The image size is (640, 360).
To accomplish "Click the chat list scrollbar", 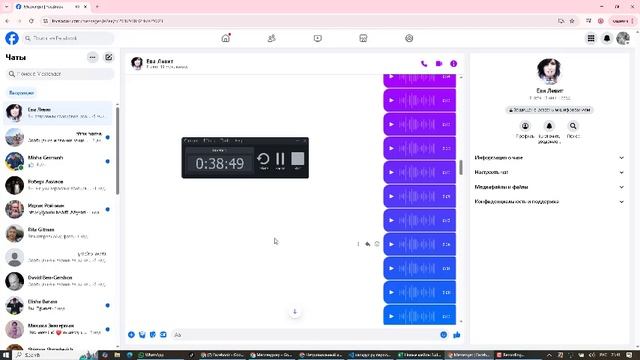I will [118, 151].
